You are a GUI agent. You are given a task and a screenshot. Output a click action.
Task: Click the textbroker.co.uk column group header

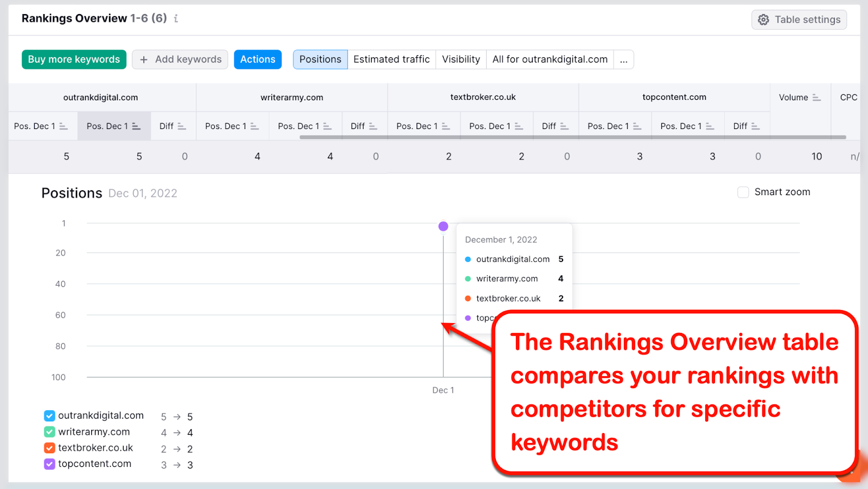(483, 97)
